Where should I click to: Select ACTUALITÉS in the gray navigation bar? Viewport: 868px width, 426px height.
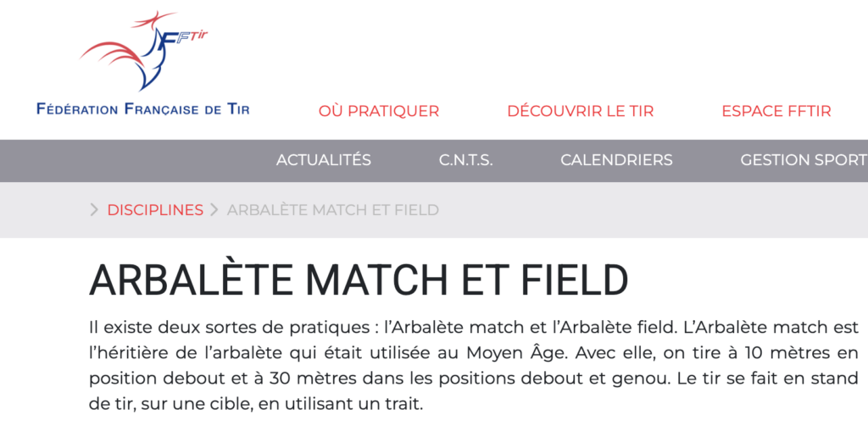(324, 160)
